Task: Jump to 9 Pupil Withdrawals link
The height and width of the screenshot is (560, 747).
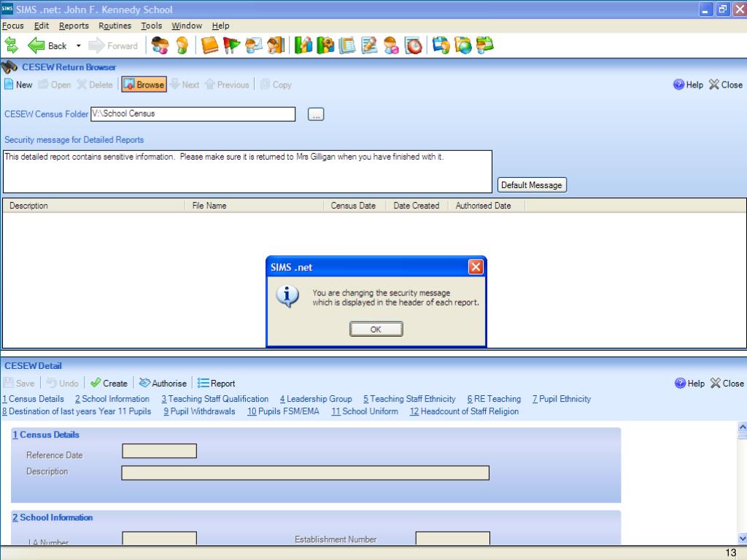Action: click(199, 411)
